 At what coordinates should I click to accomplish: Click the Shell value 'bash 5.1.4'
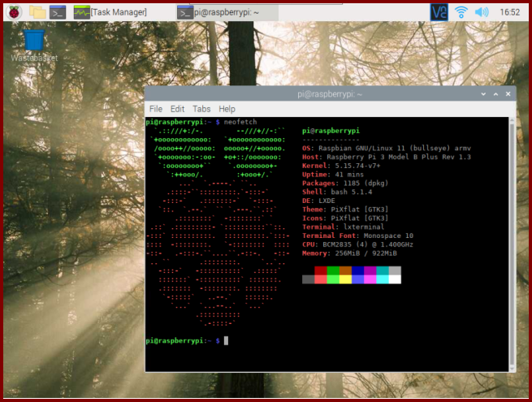click(x=352, y=192)
